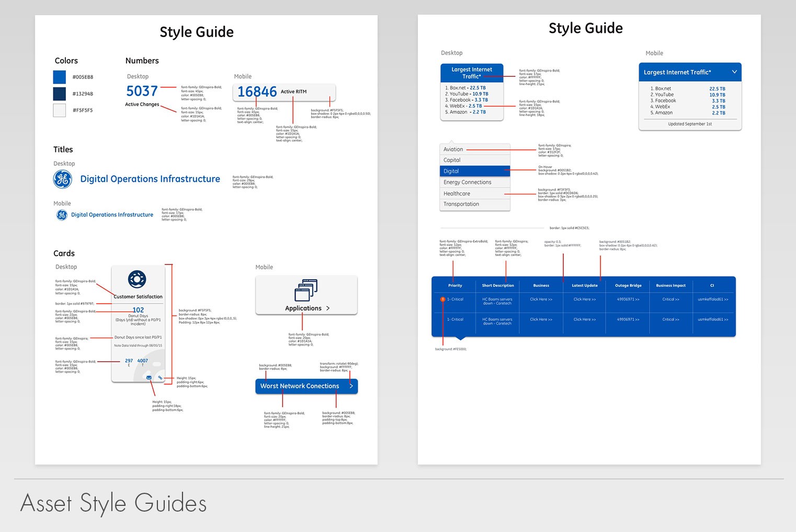Select Transportation in the menu list

click(x=475, y=204)
